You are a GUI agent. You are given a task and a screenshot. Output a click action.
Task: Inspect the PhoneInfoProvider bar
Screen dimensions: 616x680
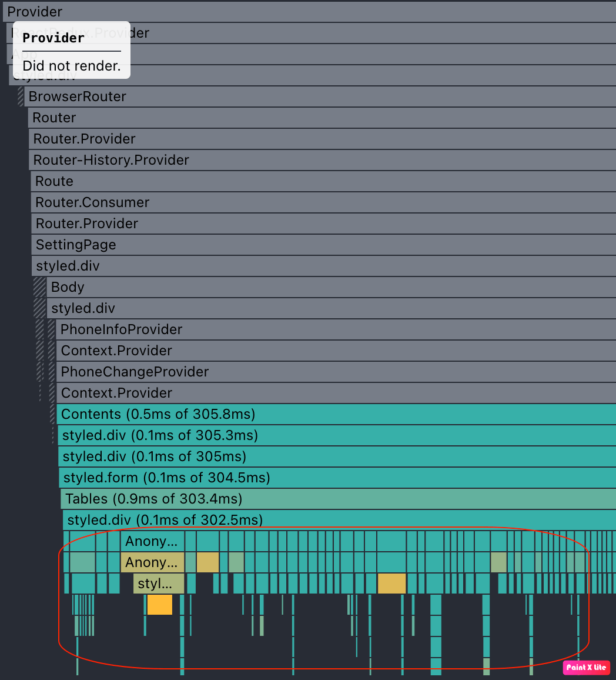click(x=336, y=329)
